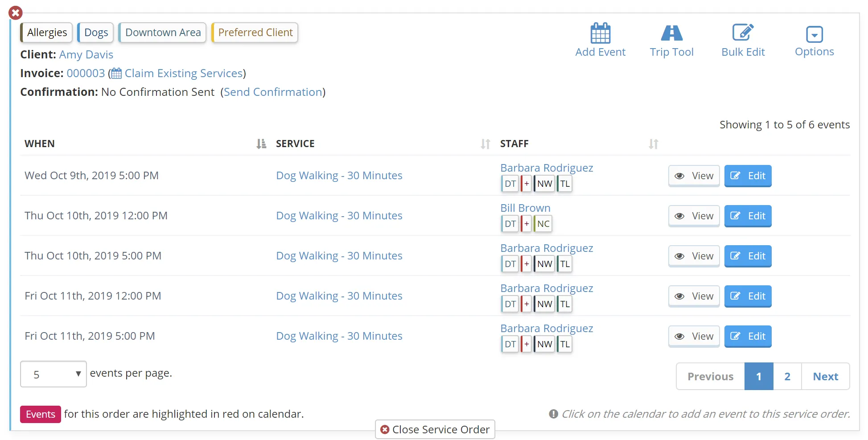This screenshot has height=440, width=868.
Task: Sort table by the WHEN column sort icon
Action: (261, 144)
